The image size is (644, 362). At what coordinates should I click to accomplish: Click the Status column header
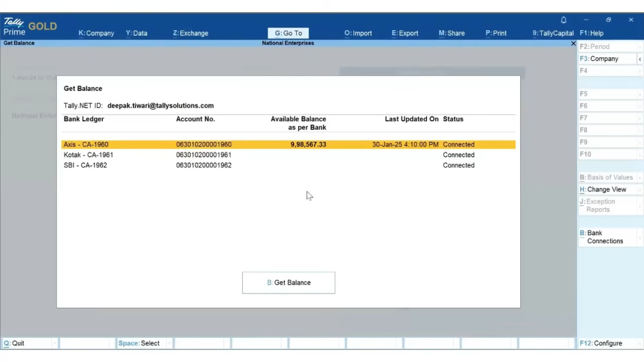[453, 119]
